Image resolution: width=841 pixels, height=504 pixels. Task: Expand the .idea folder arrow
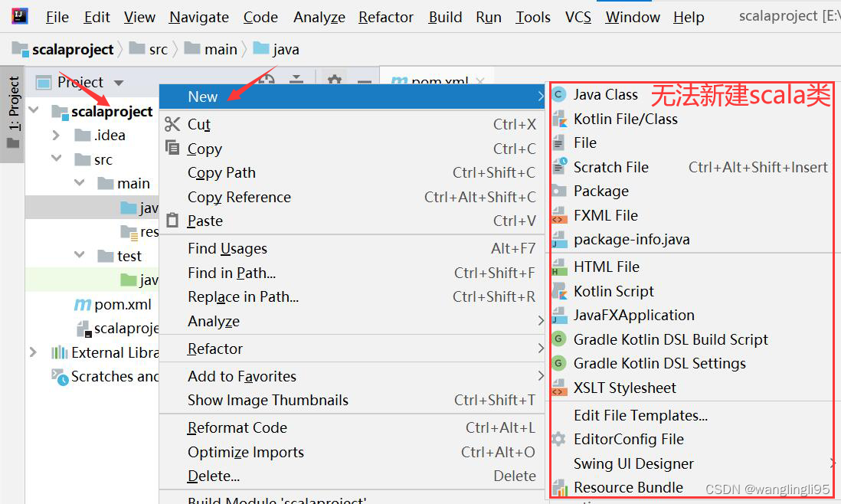pos(56,135)
